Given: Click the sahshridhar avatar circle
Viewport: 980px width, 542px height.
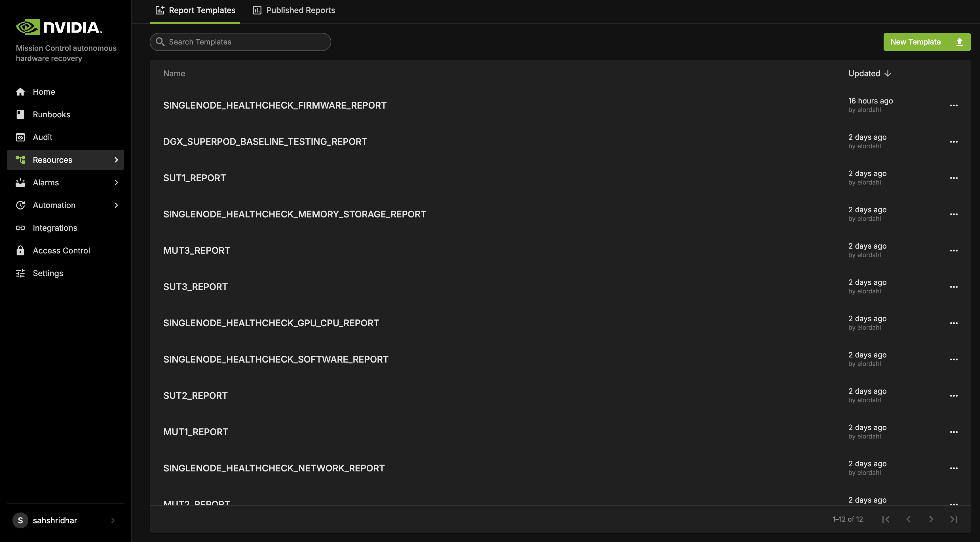Looking at the screenshot, I should pos(20,520).
